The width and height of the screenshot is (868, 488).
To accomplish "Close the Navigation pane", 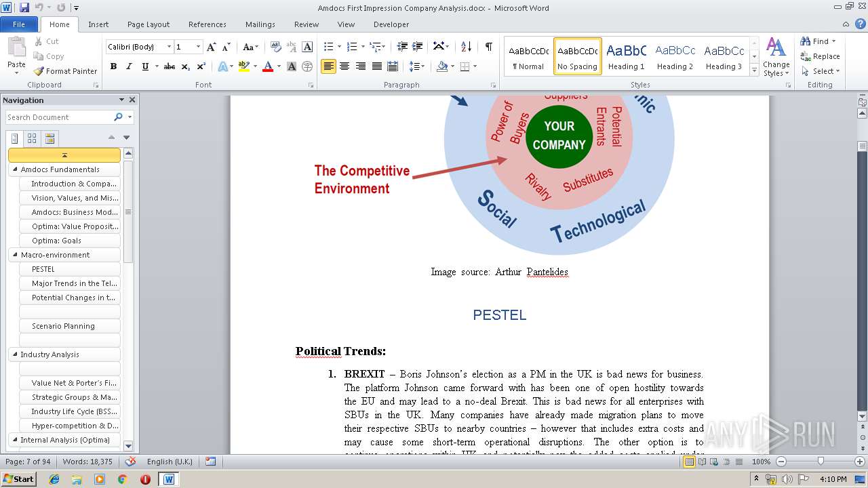I will (132, 100).
